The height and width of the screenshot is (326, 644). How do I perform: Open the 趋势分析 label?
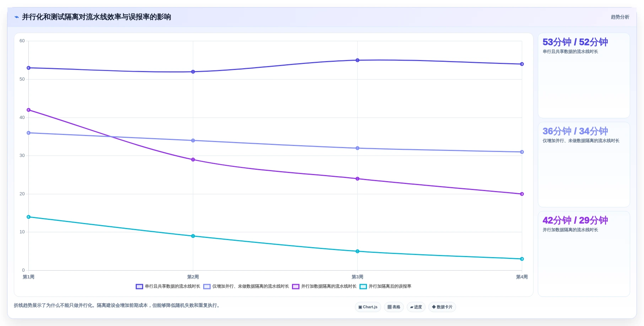pyautogui.click(x=620, y=17)
